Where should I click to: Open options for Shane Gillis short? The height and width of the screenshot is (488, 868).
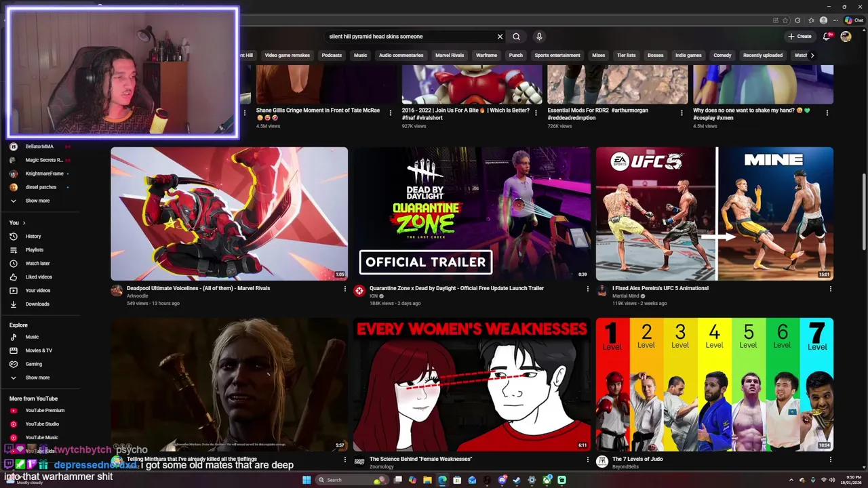click(390, 113)
